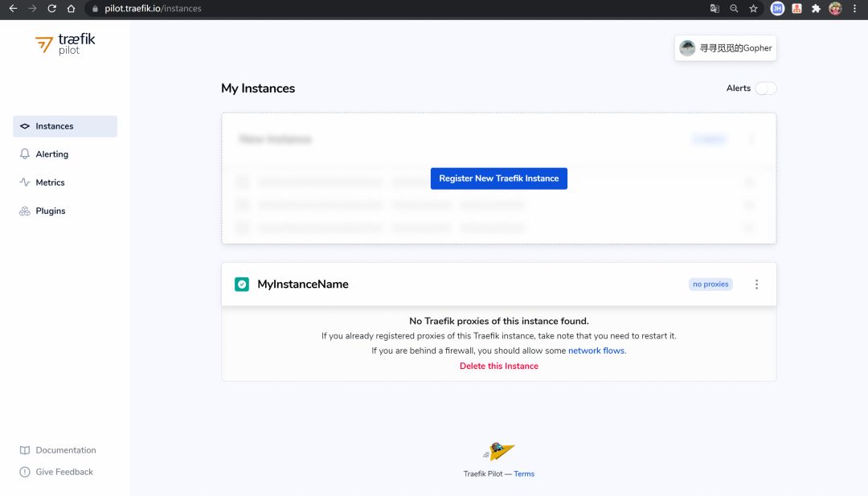This screenshot has height=496, width=868.
Task: Click the blue JH extension icon
Action: [x=777, y=8]
